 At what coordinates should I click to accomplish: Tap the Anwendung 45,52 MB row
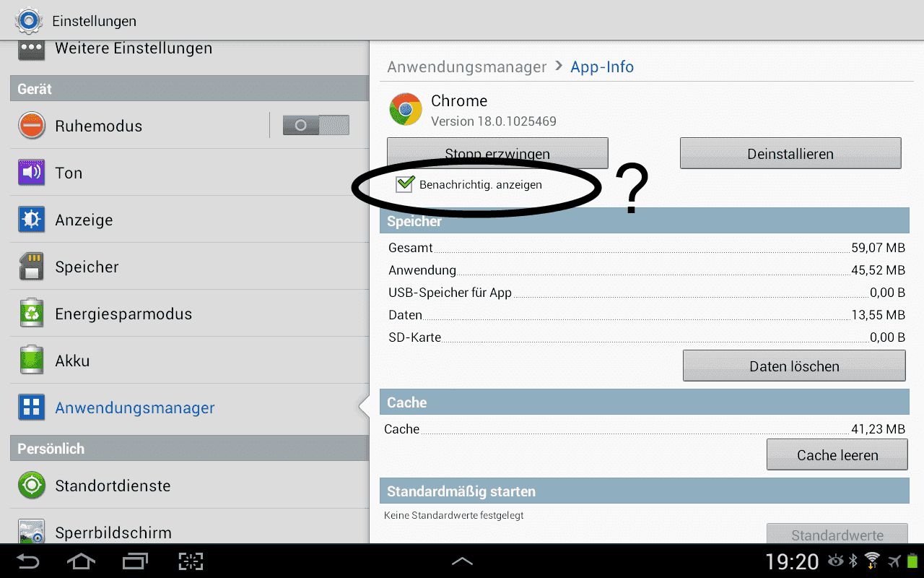[x=646, y=270]
